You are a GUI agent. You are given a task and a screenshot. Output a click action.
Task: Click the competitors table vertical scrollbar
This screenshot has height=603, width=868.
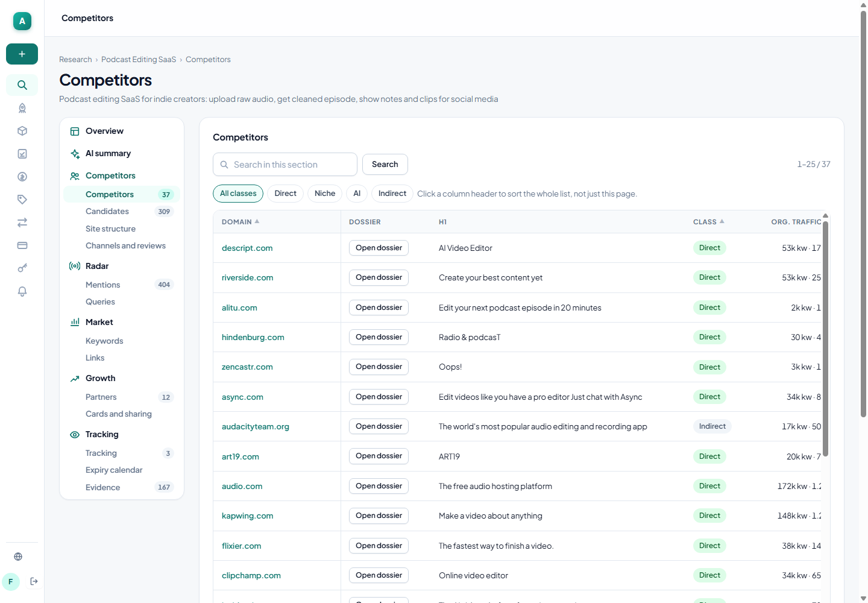(x=825, y=338)
